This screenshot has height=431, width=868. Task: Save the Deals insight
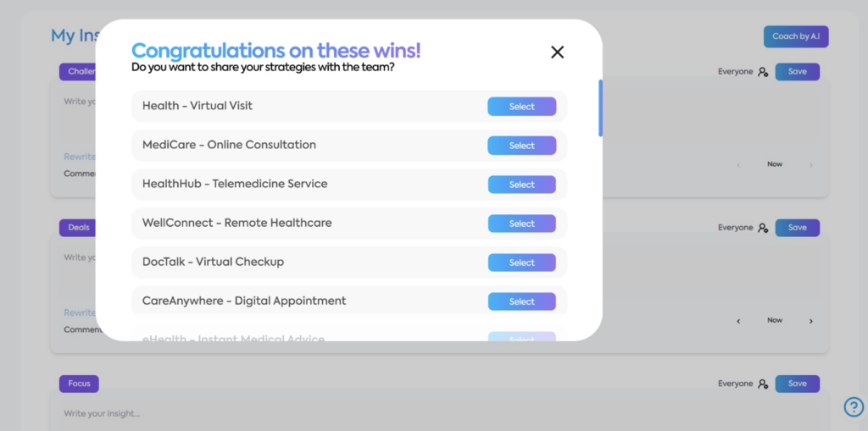tap(797, 228)
